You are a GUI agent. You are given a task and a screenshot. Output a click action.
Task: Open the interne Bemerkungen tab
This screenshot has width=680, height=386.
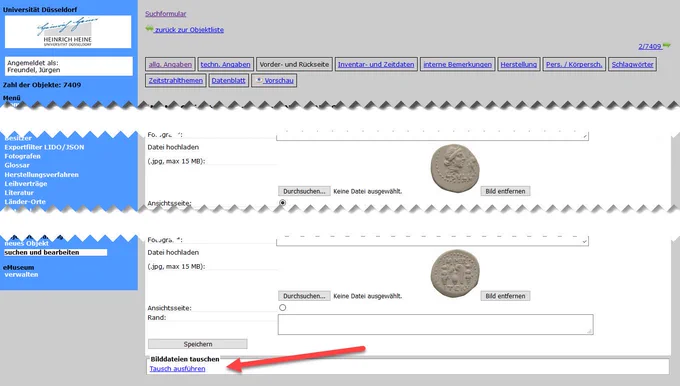click(x=458, y=64)
